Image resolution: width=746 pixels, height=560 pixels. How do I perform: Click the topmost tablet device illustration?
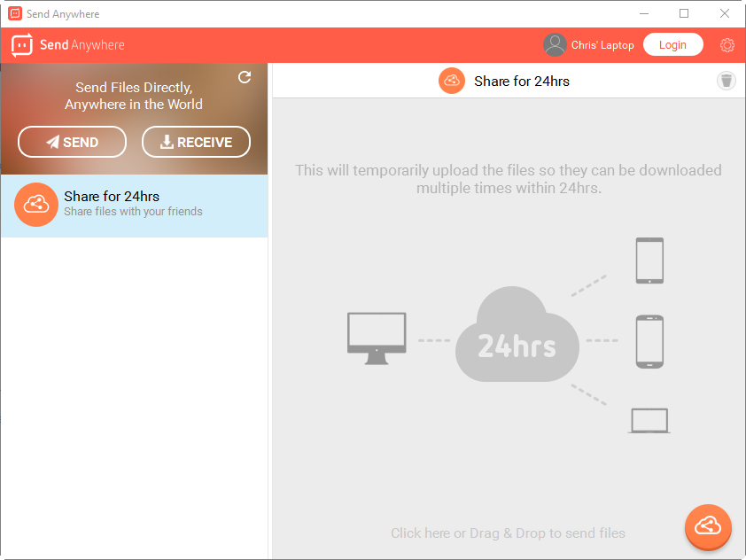[649, 261]
